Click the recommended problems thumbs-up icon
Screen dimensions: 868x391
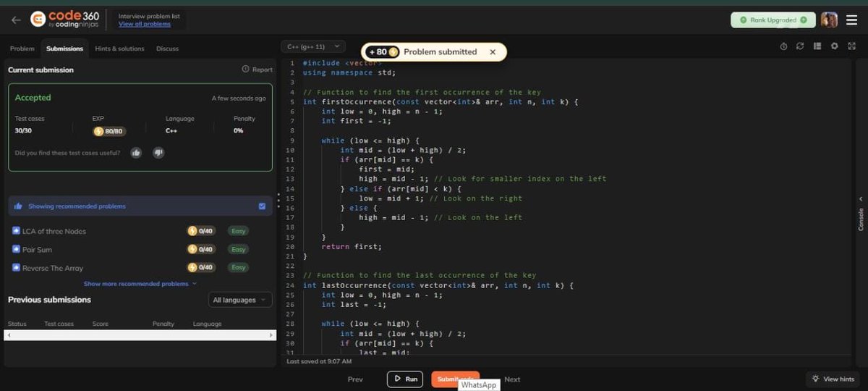pyautogui.click(x=18, y=206)
